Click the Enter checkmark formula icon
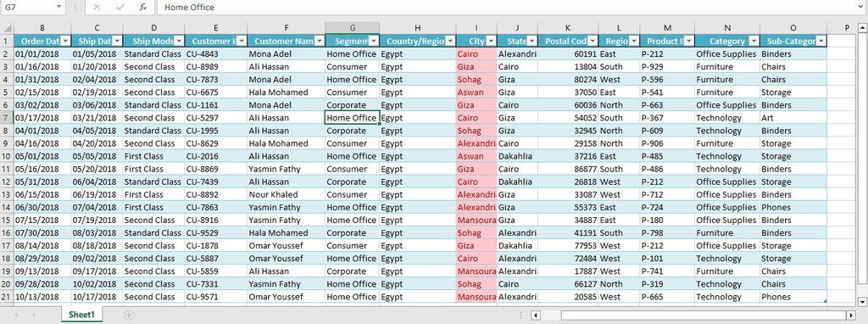 tap(120, 7)
